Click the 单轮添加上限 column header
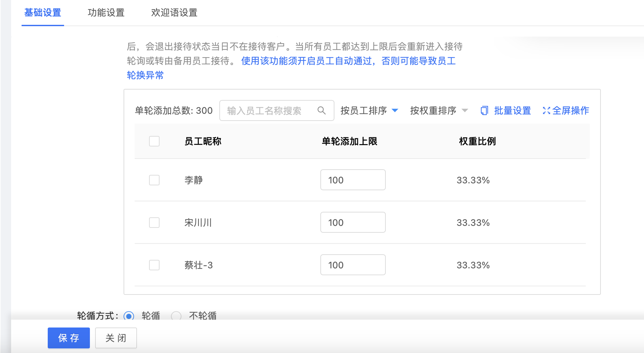This screenshot has height=353, width=644. tap(349, 141)
